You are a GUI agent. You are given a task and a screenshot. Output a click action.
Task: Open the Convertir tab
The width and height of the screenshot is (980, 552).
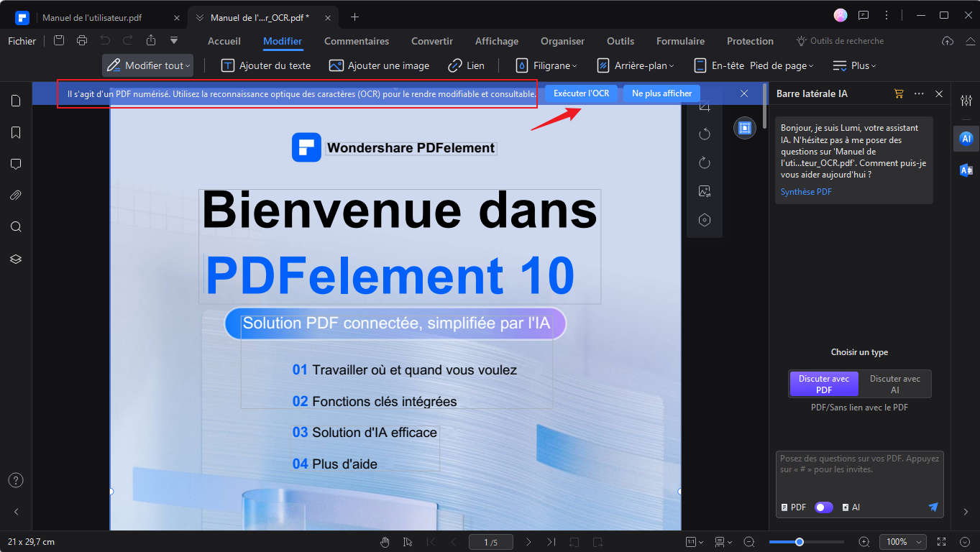click(x=432, y=41)
